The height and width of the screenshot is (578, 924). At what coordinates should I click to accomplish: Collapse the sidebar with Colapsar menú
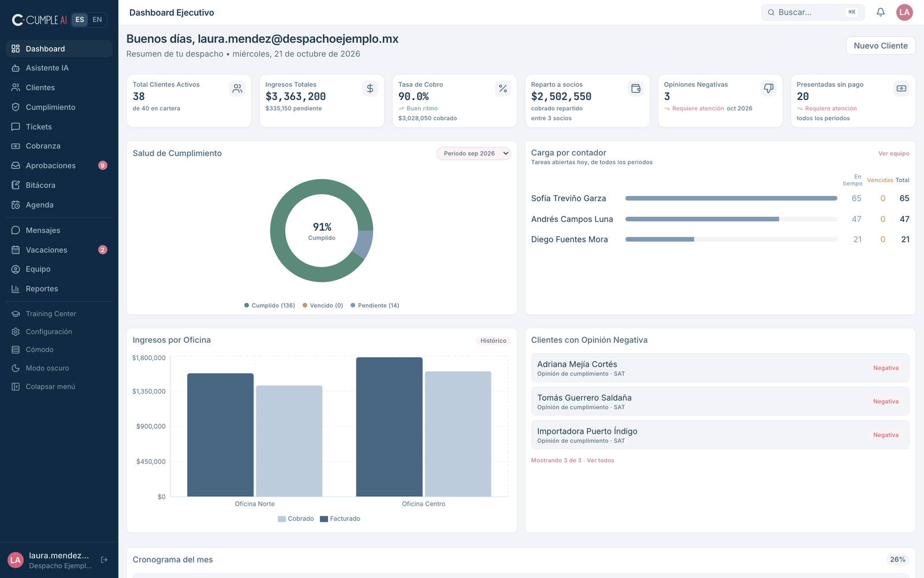coord(59,387)
